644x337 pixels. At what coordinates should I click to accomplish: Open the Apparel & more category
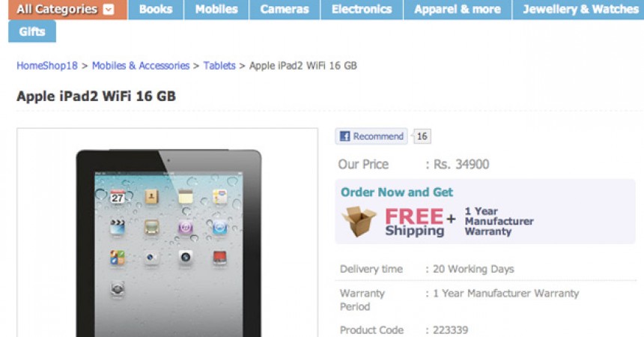[458, 10]
